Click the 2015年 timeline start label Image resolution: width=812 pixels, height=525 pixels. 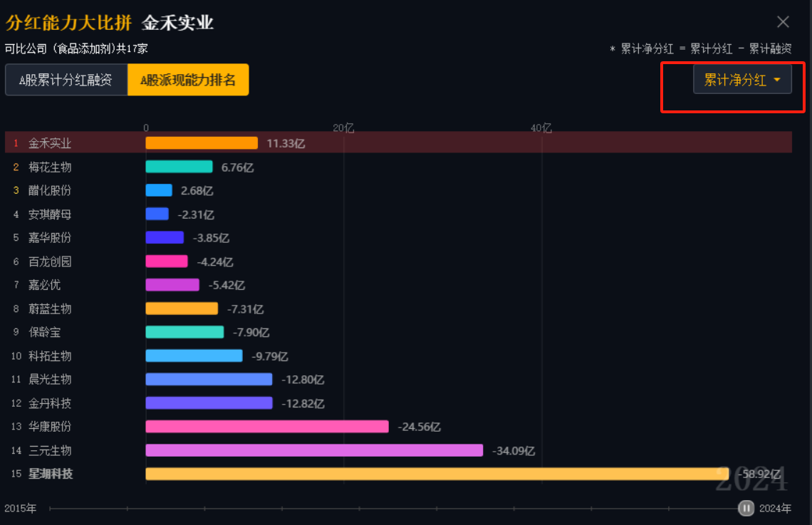click(20, 509)
